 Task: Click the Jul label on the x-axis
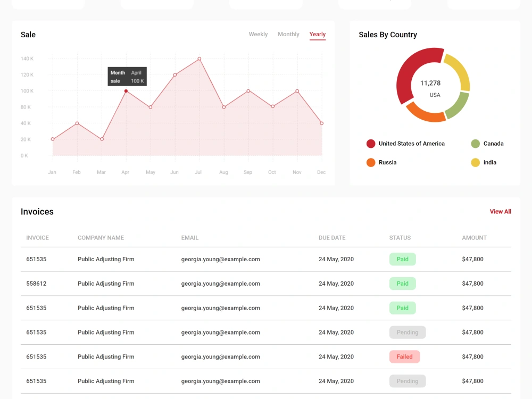click(x=198, y=172)
